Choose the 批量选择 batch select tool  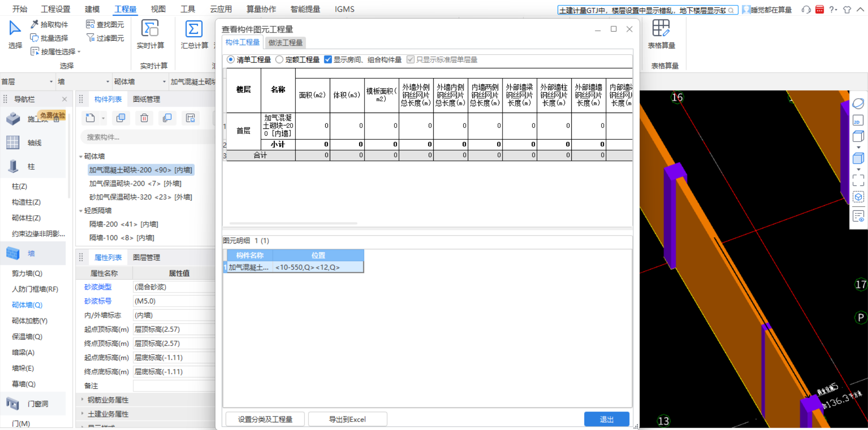pos(50,38)
